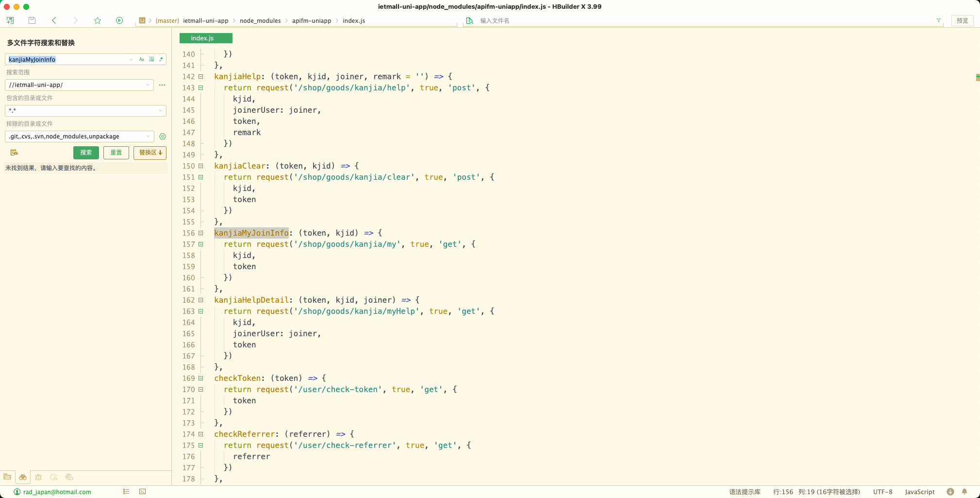Click the document outline list icon
This screenshot has width=980, height=498.
point(126,492)
